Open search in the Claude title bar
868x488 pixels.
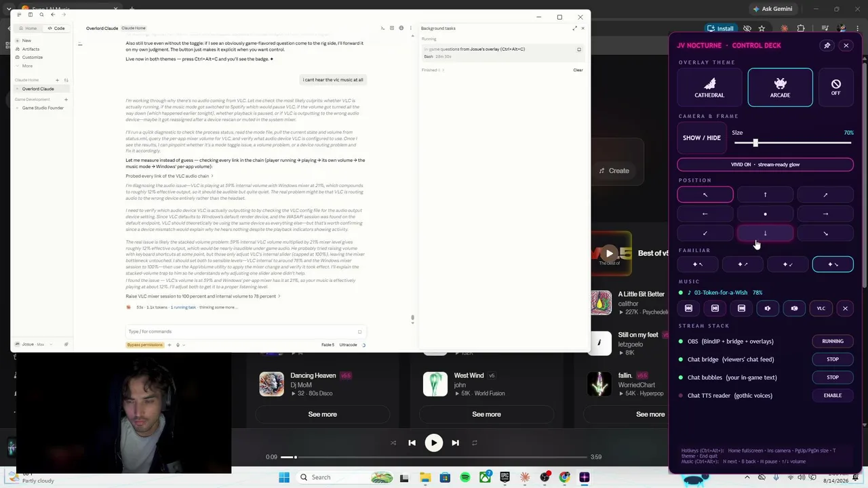click(x=41, y=14)
